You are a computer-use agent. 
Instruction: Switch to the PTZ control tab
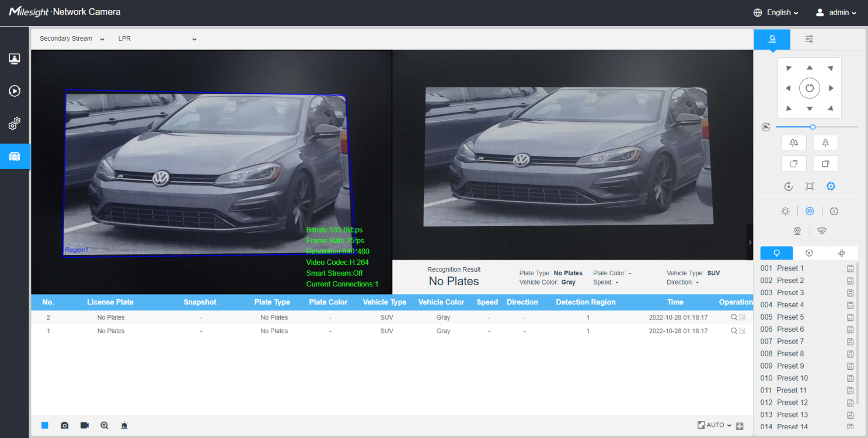(772, 39)
